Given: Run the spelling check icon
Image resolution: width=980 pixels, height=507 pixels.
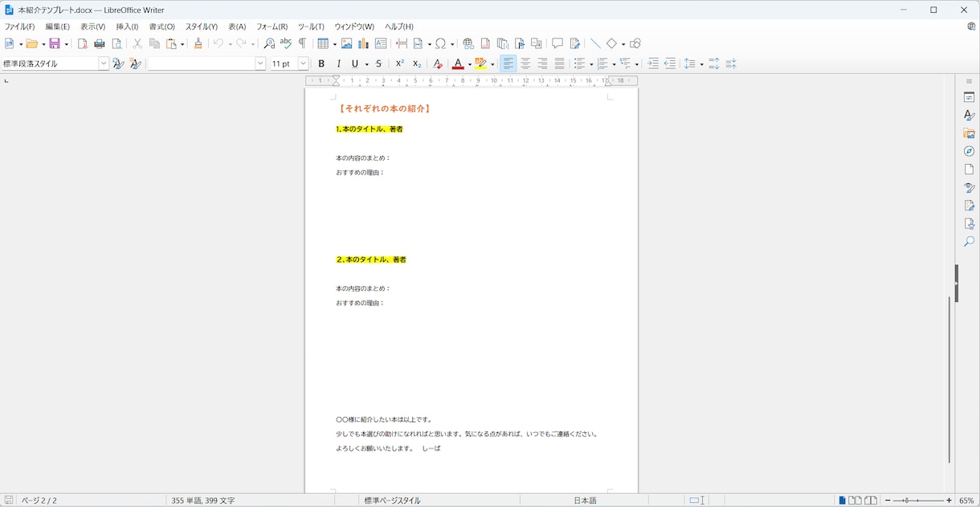Looking at the screenshot, I should tap(286, 44).
